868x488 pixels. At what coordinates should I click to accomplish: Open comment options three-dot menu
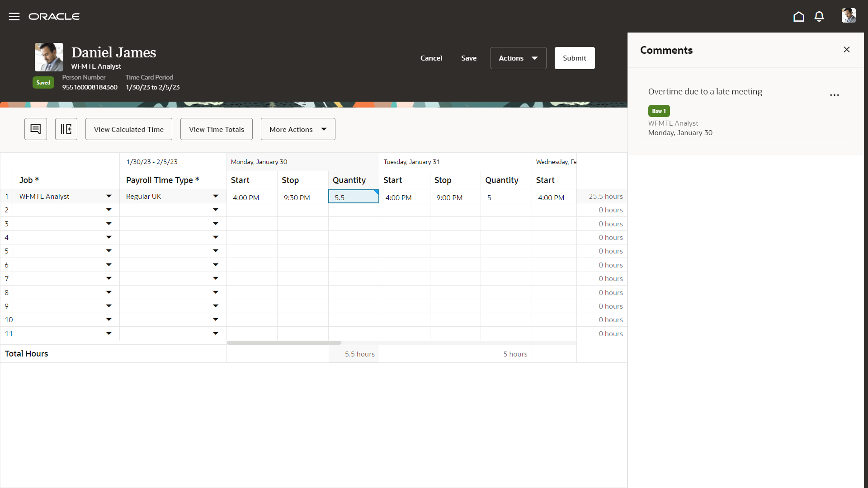[834, 95]
